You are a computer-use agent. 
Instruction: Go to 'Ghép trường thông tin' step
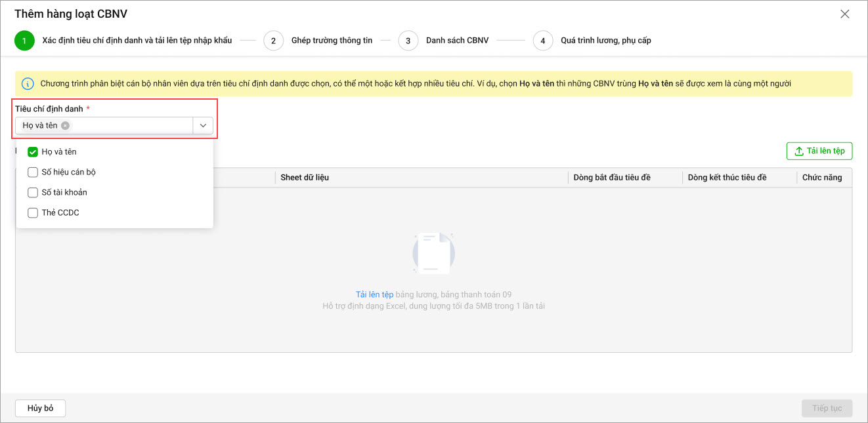(x=332, y=41)
